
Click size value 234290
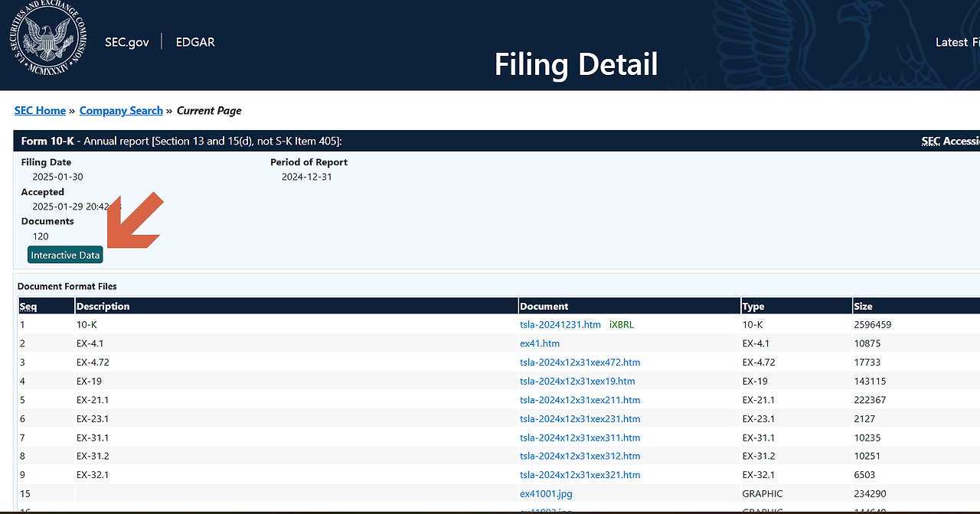(x=871, y=493)
